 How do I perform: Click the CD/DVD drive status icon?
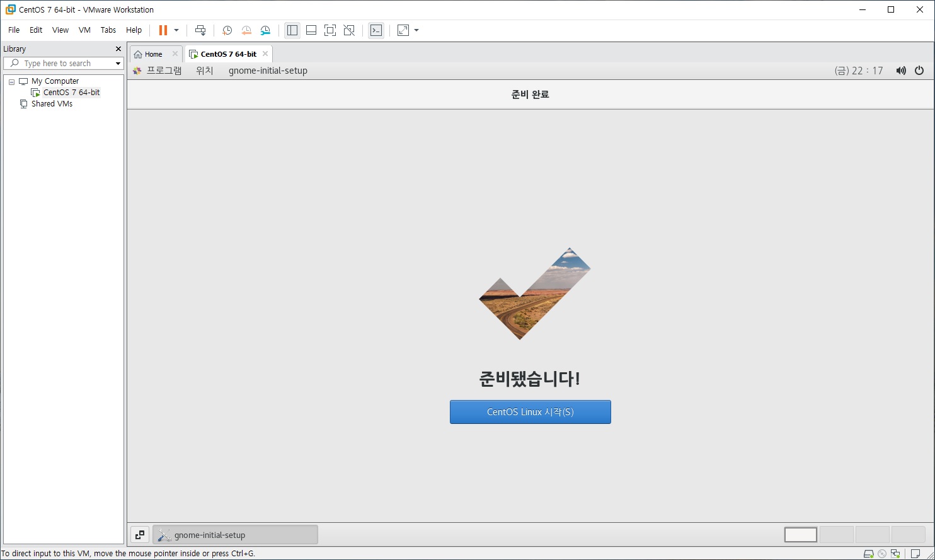882,554
